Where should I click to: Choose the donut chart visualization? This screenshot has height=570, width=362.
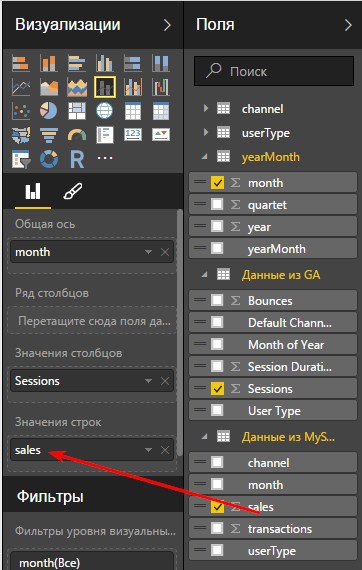tap(49, 158)
